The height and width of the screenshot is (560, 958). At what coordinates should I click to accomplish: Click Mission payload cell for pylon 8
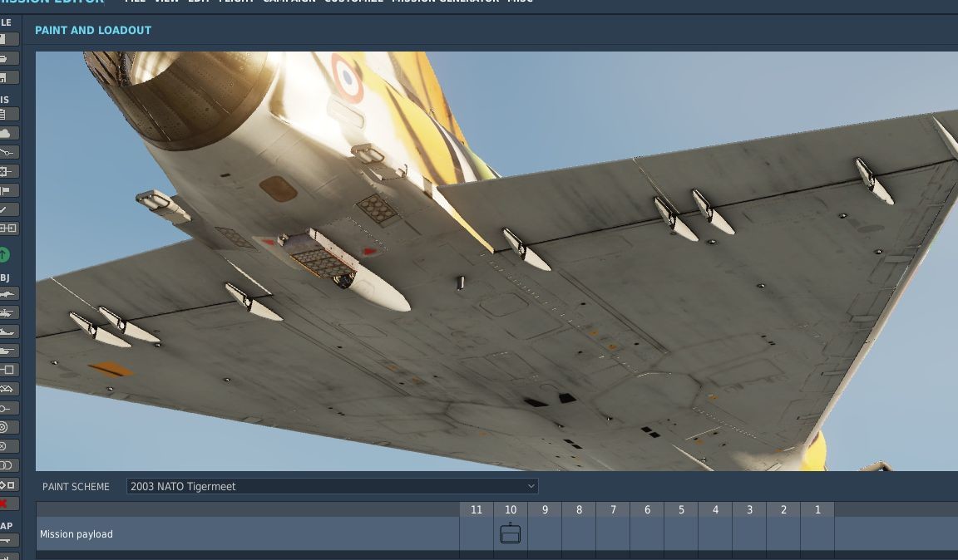point(579,533)
